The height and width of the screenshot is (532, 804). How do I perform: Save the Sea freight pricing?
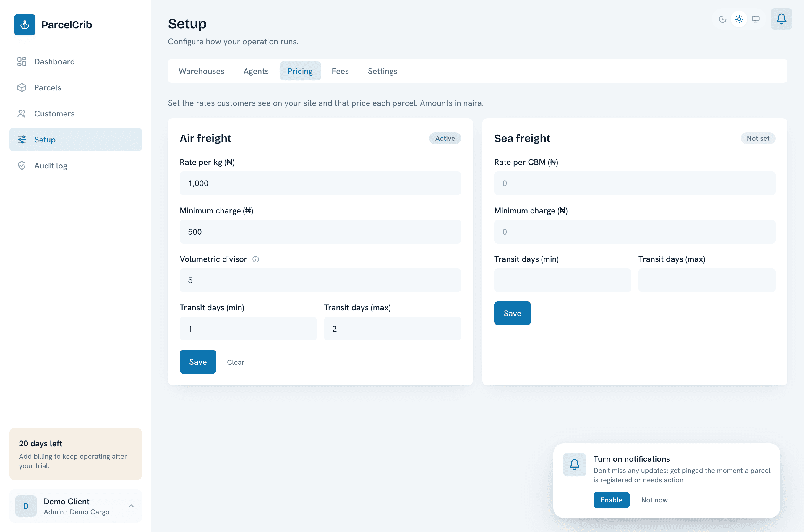click(x=512, y=313)
